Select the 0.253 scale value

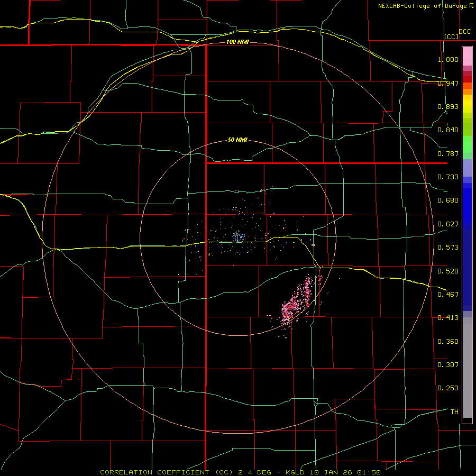(x=448, y=388)
